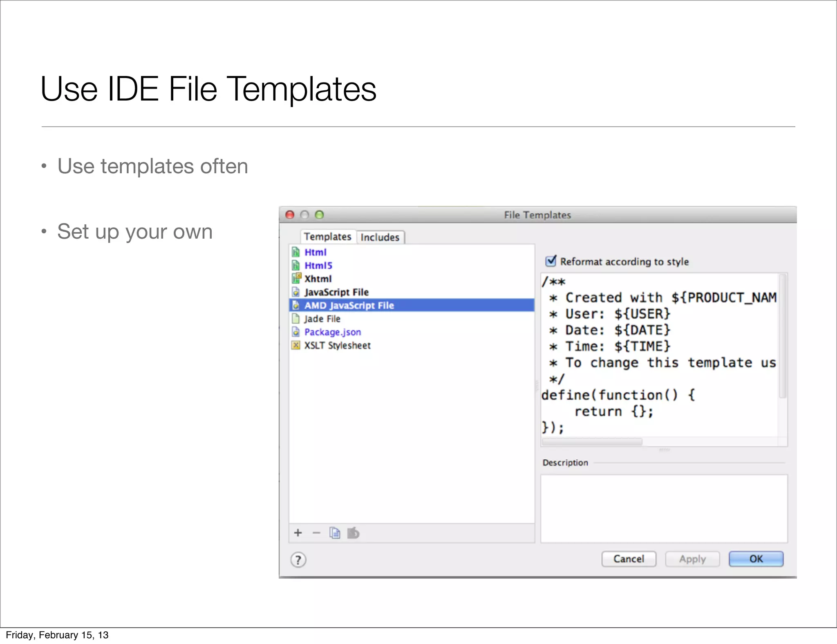The height and width of the screenshot is (644, 837).
Task: Click the Description section label
Action: 565,463
